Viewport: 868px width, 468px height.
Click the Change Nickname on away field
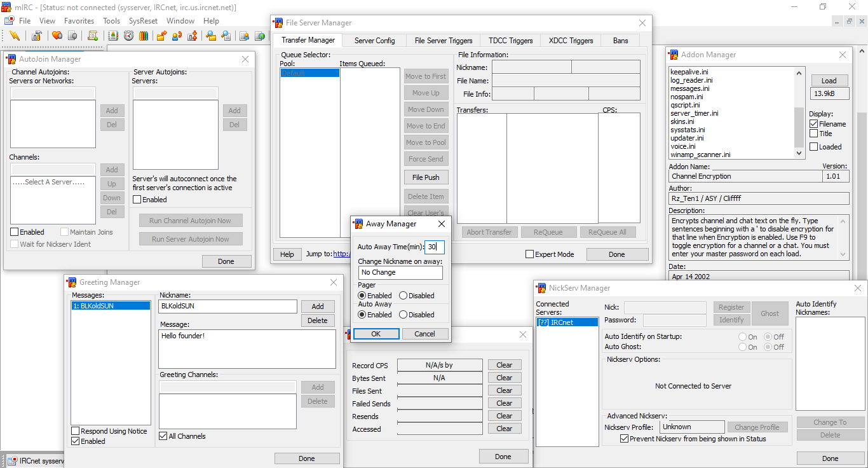coord(400,272)
